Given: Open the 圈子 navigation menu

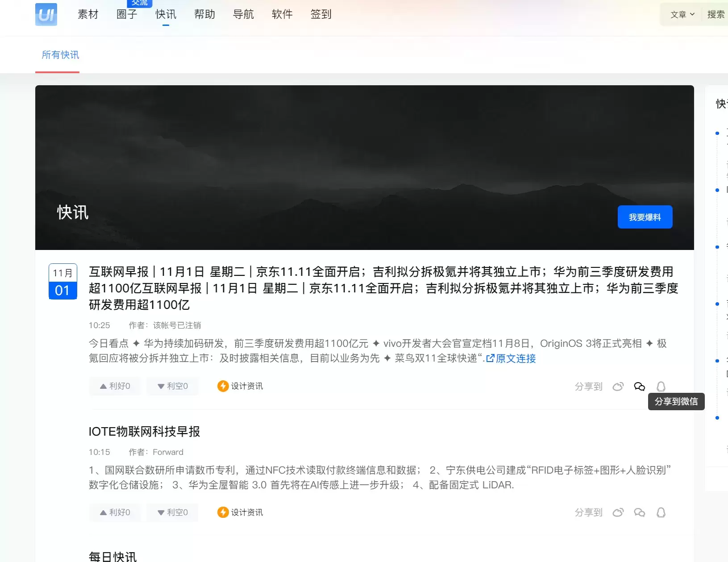Looking at the screenshot, I should [127, 14].
